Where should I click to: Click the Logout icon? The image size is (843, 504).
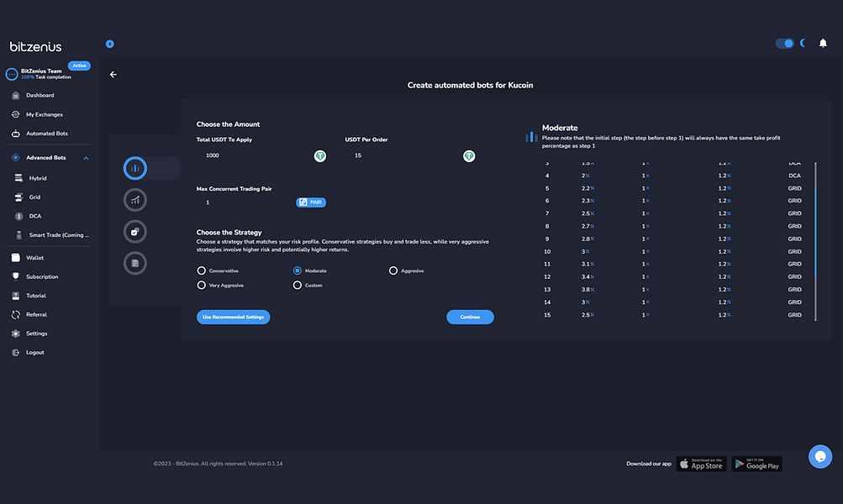[16, 353]
